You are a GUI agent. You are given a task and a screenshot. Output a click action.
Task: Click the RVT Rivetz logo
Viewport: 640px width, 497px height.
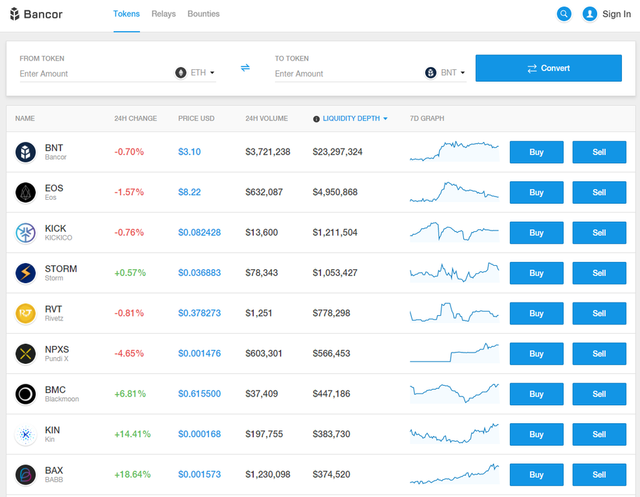(x=25, y=313)
